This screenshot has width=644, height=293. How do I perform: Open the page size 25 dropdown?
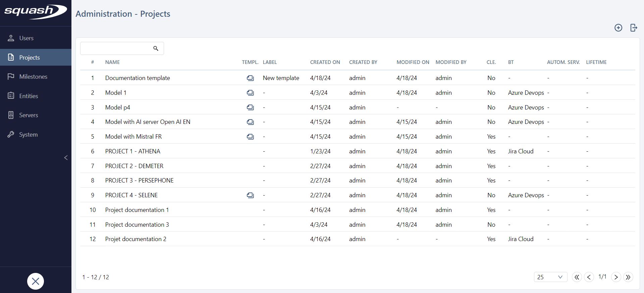tap(550, 277)
